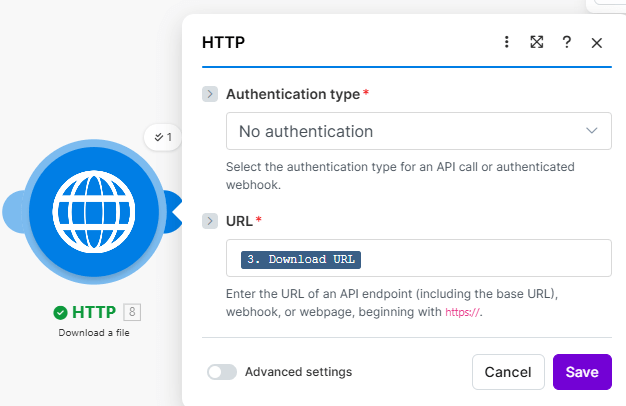The width and height of the screenshot is (626, 406).
Task: Expand the Authentication type field options
Action: click(x=210, y=94)
